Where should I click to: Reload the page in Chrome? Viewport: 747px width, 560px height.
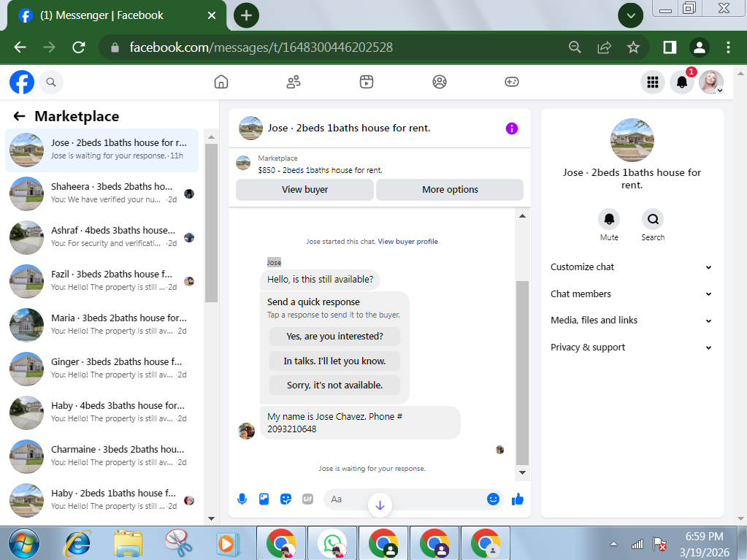[x=79, y=47]
